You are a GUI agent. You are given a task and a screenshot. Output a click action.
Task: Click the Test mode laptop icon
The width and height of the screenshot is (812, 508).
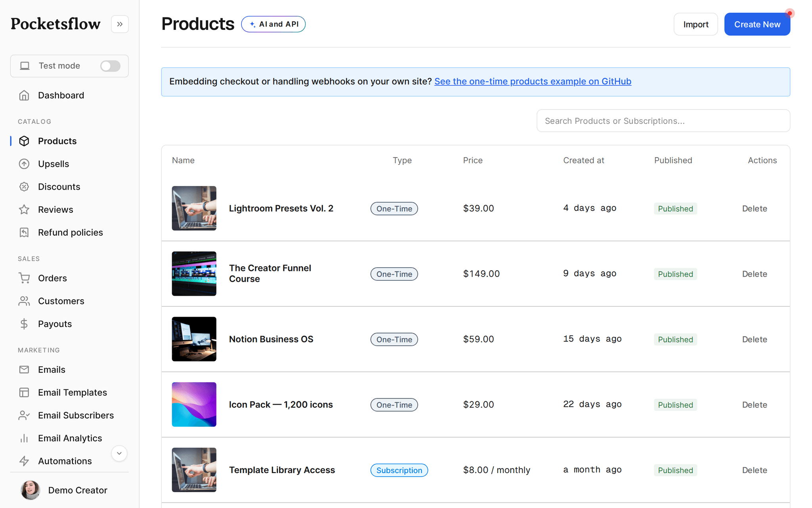(x=25, y=66)
